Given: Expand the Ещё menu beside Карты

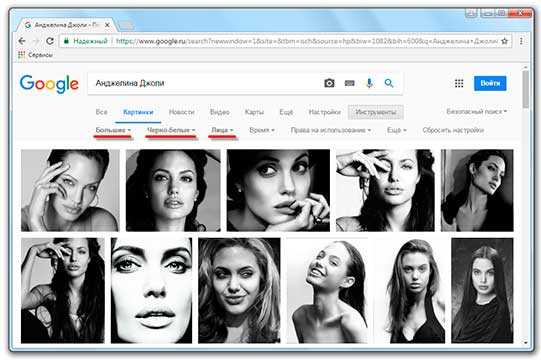Looking at the screenshot, I should [x=286, y=112].
